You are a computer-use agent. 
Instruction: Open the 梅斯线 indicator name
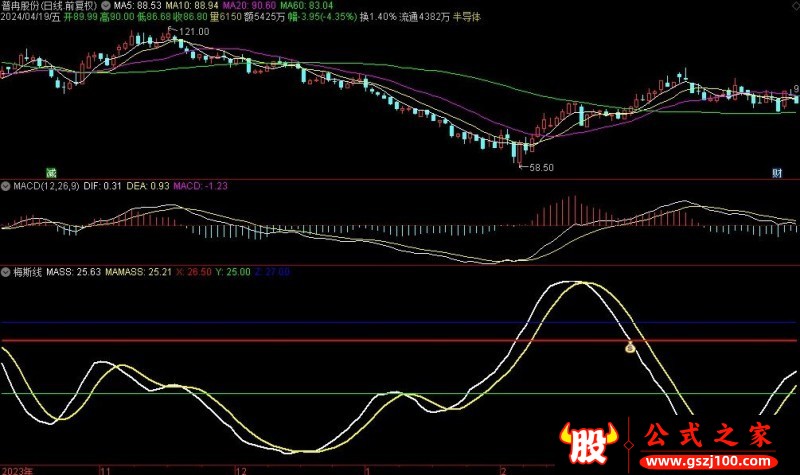tap(28, 270)
